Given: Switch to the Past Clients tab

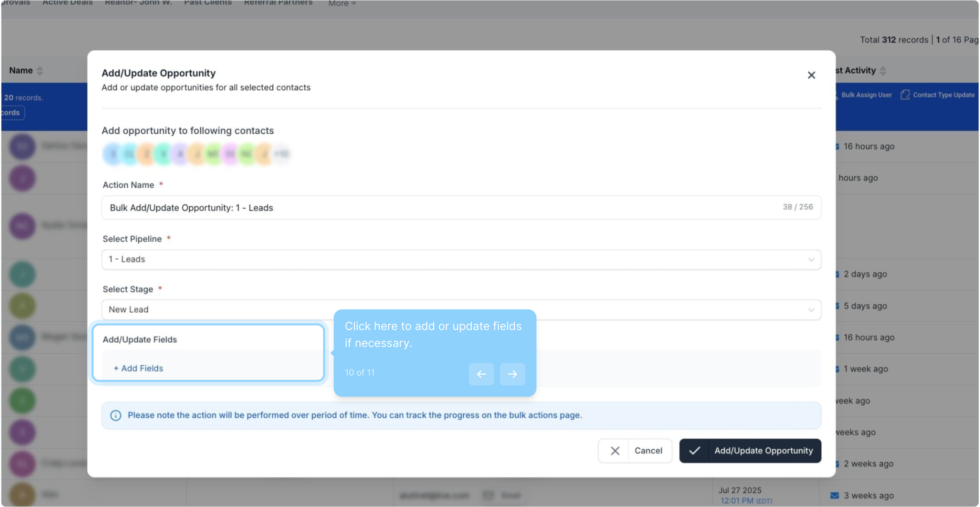Looking at the screenshot, I should pyautogui.click(x=207, y=3).
